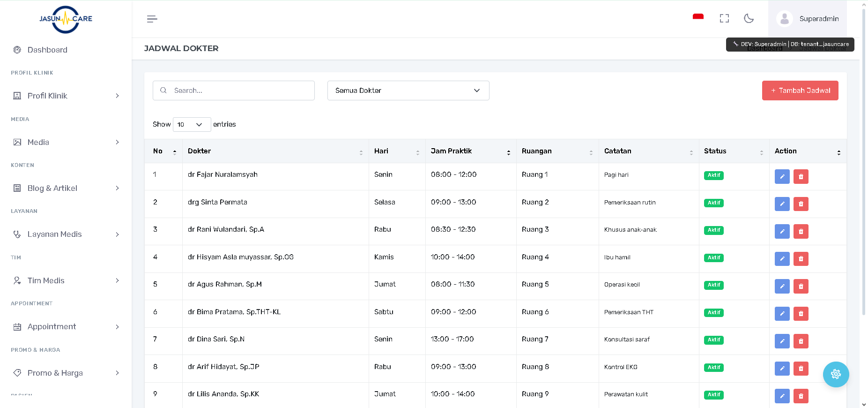Open the Semua Dokter filter dropdown
Image resolution: width=868 pixels, height=408 pixels.
tap(408, 91)
